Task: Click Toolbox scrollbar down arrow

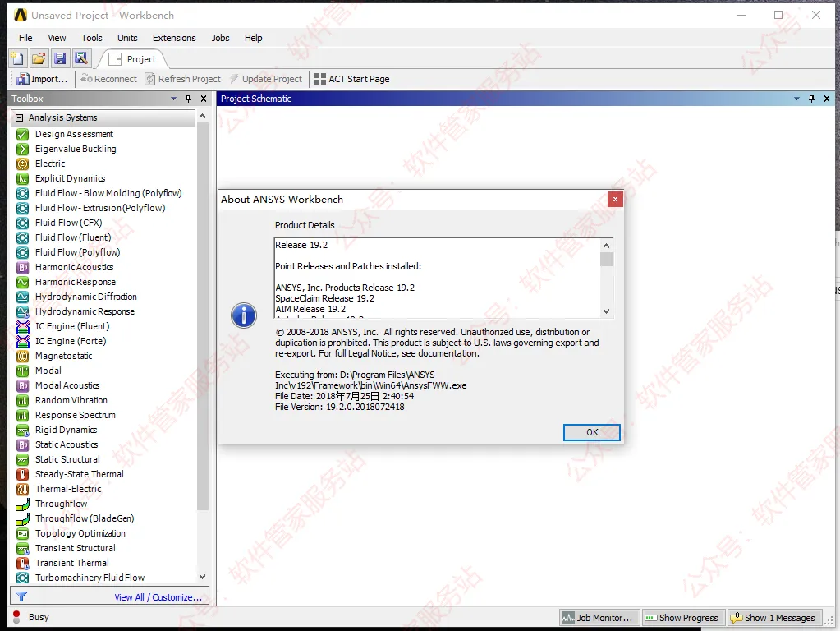Action: click(x=203, y=578)
